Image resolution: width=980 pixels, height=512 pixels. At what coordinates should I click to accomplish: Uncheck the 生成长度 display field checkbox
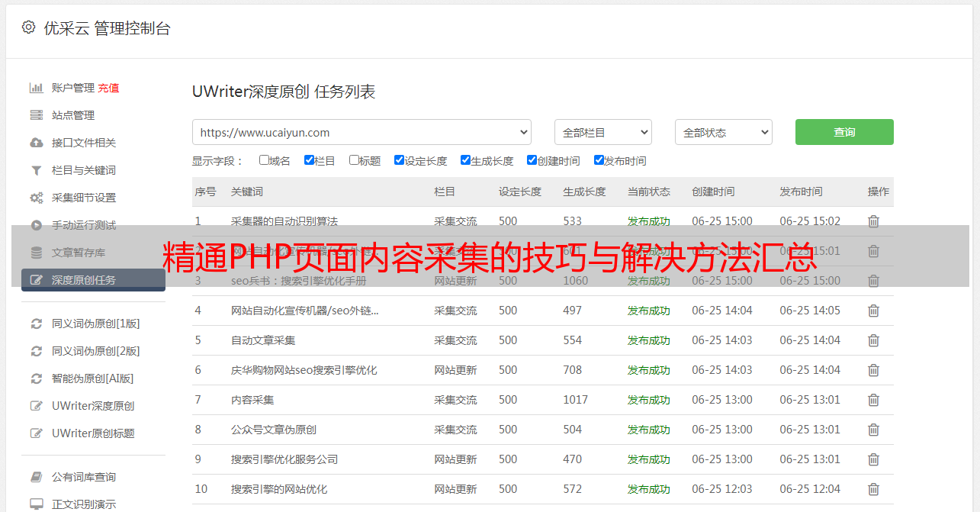(465, 160)
